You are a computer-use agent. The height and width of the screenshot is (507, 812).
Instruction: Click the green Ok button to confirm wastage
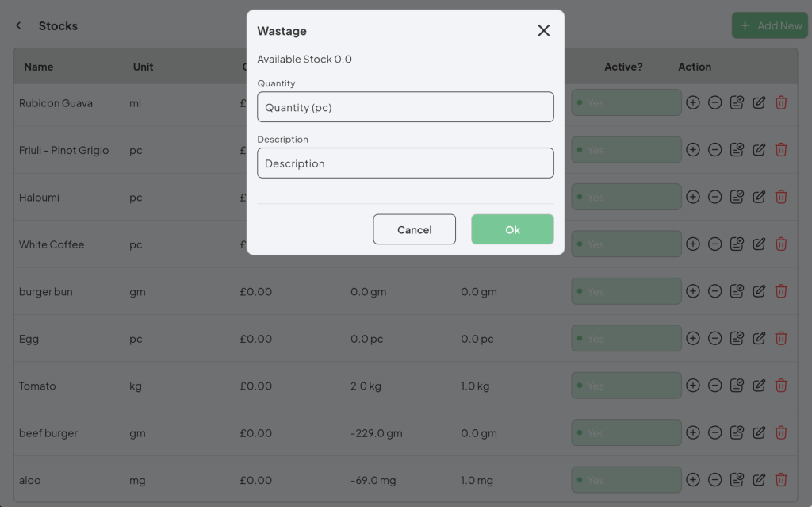pos(512,229)
